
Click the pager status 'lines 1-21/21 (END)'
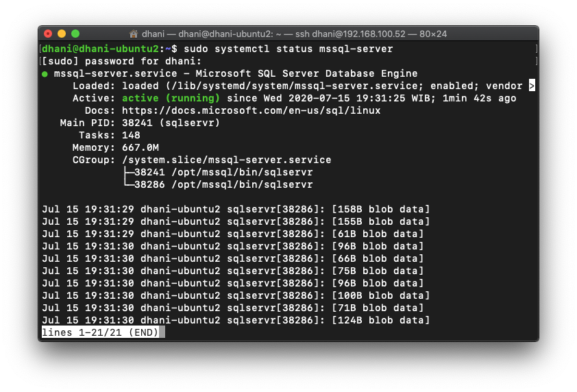pyautogui.click(x=100, y=332)
